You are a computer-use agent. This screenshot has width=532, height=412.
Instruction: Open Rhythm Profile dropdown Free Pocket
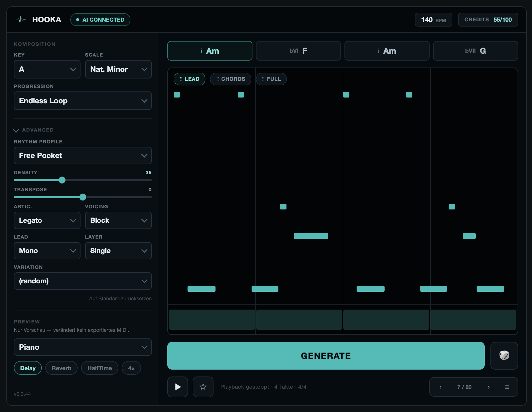(83, 156)
